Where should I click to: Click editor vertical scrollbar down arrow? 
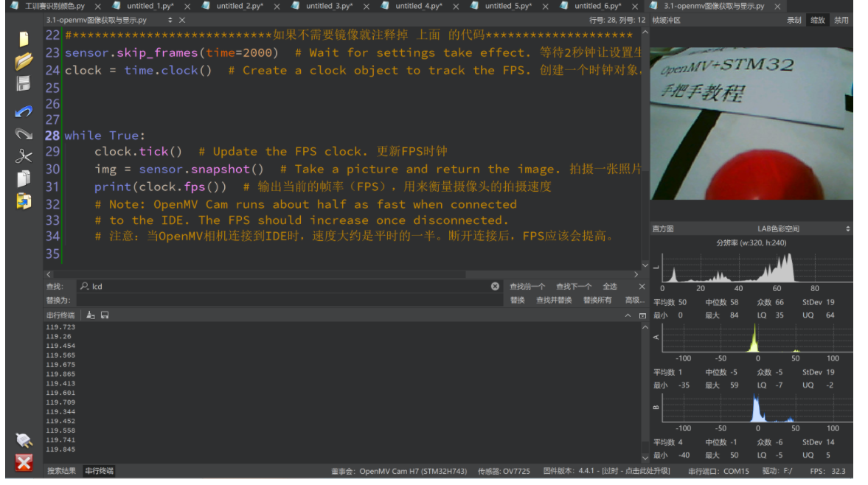[x=645, y=265]
